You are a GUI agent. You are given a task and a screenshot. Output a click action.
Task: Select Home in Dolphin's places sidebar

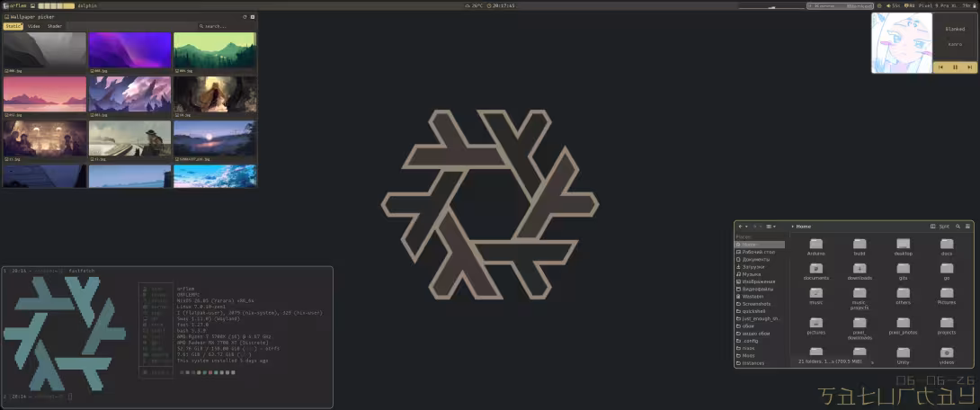(760, 245)
